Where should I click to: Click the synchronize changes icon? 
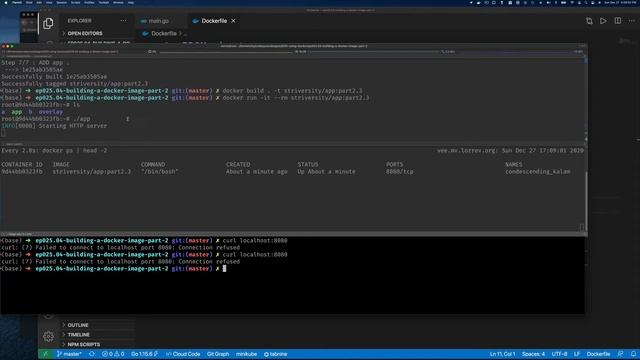tap(92, 354)
